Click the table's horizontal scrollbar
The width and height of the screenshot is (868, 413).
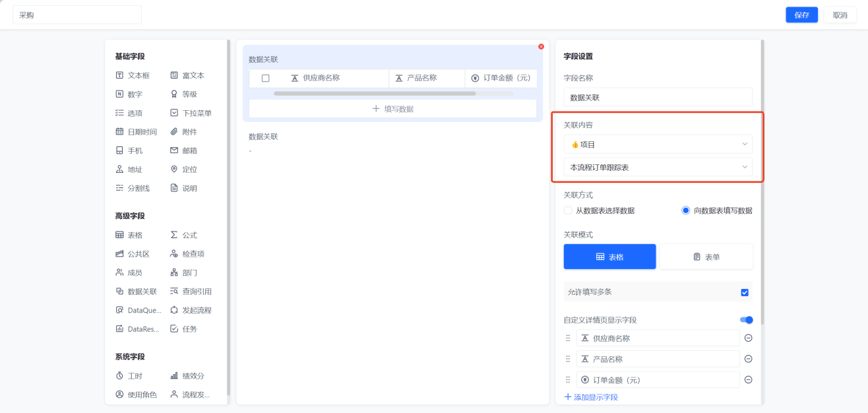(x=375, y=94)
